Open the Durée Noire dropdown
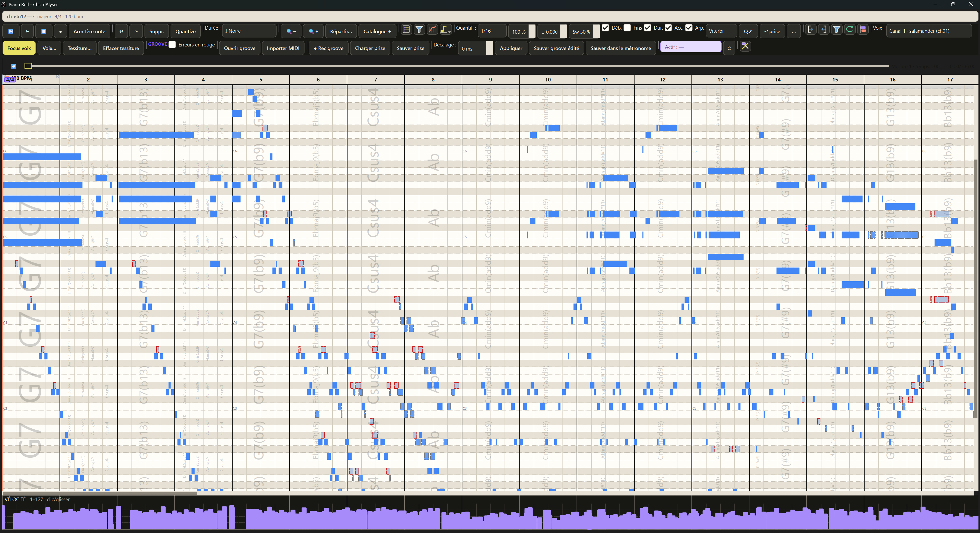The width and height of the screenshot is (980, 533). click(249, 31)
